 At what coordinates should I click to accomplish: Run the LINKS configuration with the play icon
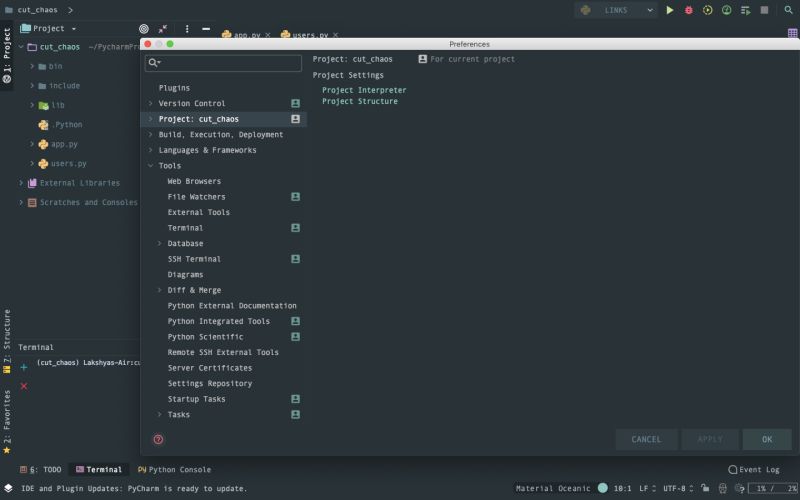pos(669,10)
